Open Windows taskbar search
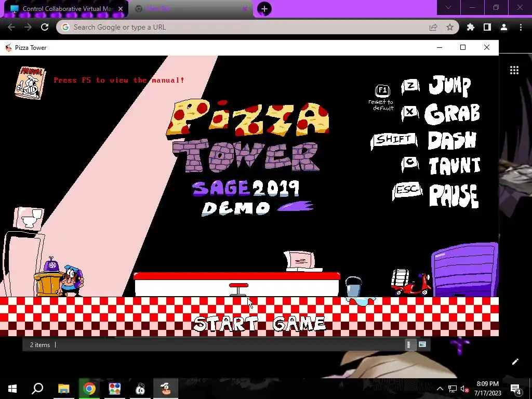This screenshot has height=399, width=532. pyautogui.click(x=37, y=389)
